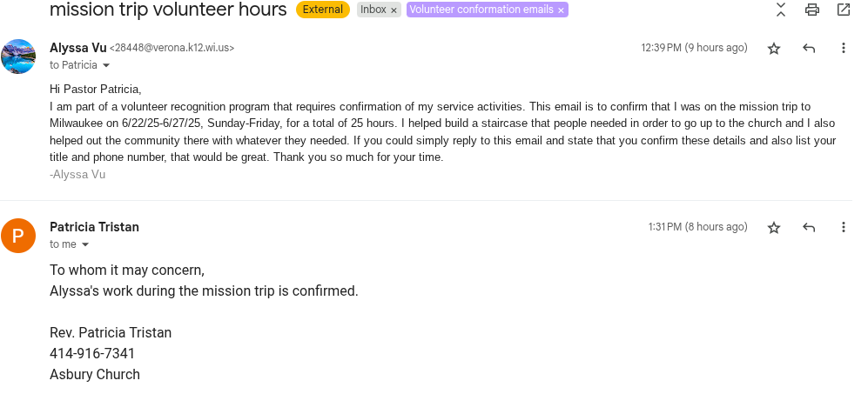Image resolution: width=868 pixels, height=394 pixels.
Task: Open the Inbox label chip
Action: click(373, 10)
